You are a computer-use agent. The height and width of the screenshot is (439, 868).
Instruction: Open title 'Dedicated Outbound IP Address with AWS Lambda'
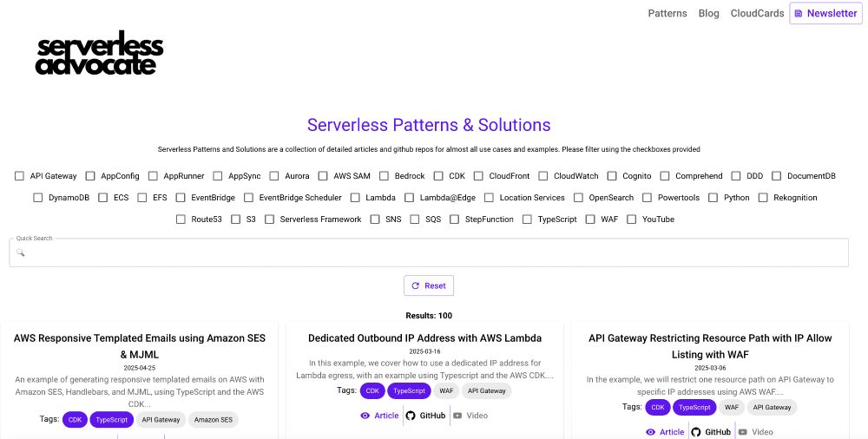(424, 337)
